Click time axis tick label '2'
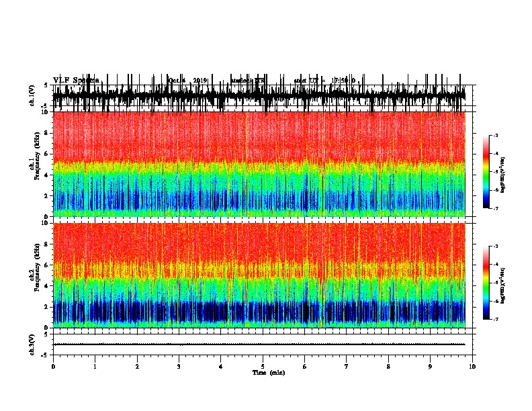The image size is (532, 411). pyautogui.click(x=137, y=367)
